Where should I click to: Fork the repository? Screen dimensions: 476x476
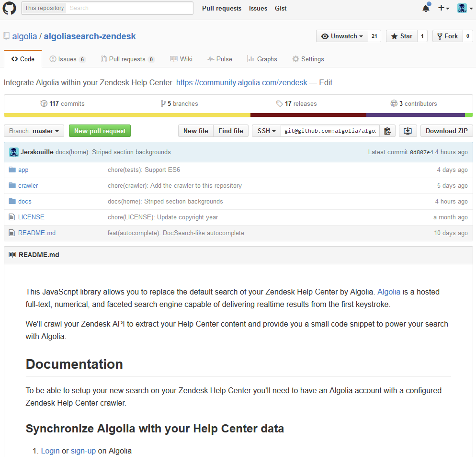point(447,36)
